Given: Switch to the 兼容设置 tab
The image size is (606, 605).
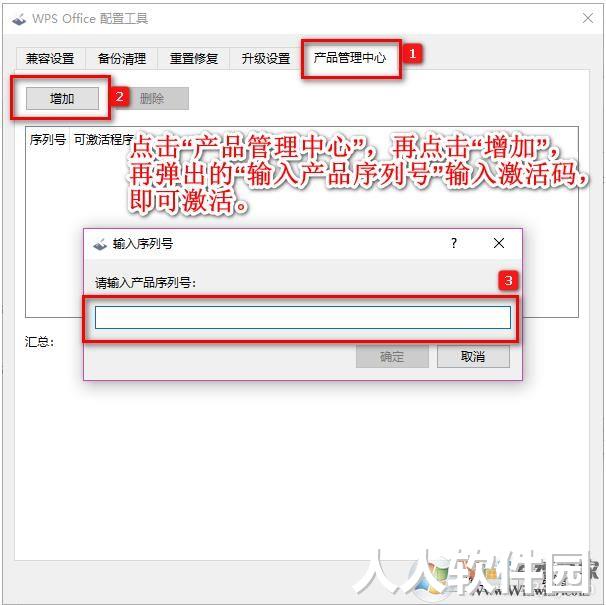Looking at the screenshot, I should tap(50, 58).
